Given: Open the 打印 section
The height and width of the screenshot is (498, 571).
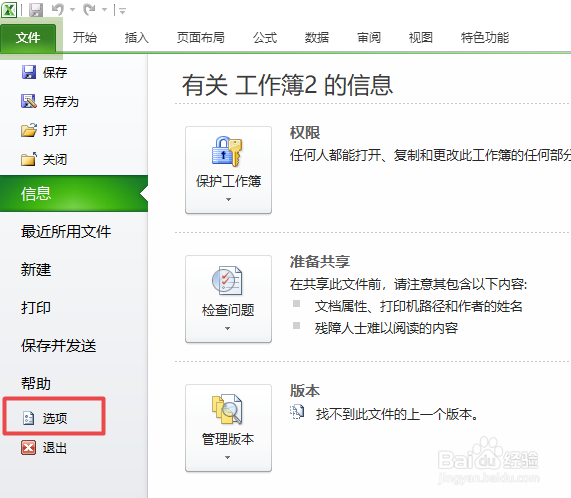Looking at the screenshot, I should coord(36,308).
